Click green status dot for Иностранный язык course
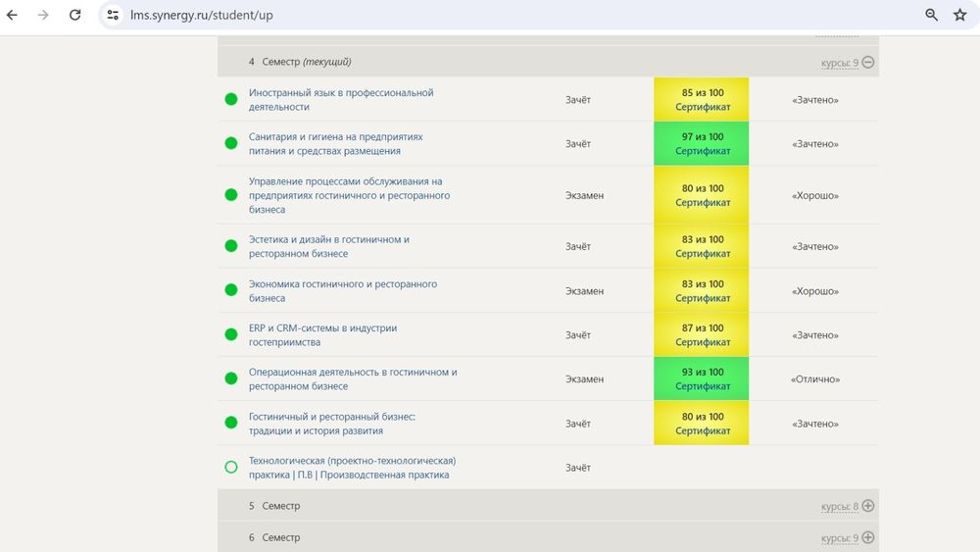 [x=231, y=99]
